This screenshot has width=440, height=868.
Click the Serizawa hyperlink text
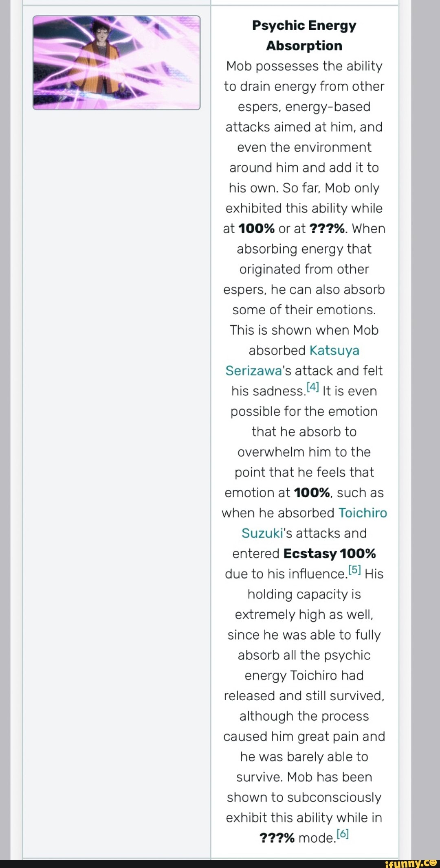point(253,371)
